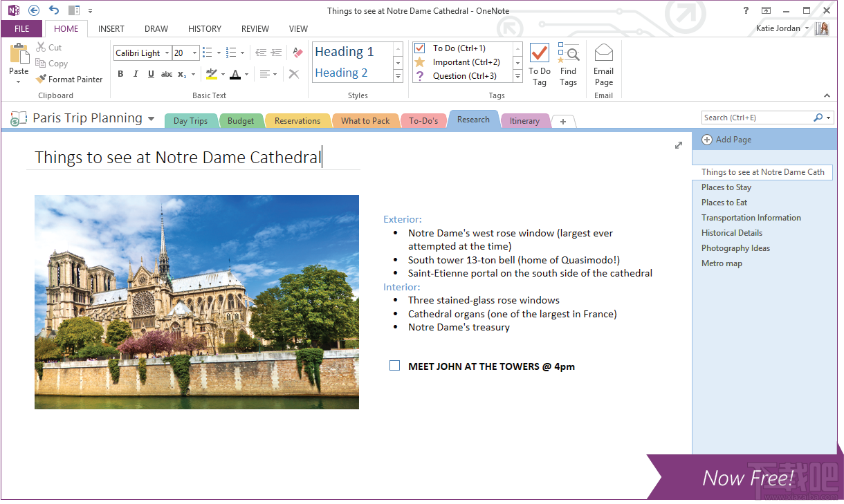
Task: Enter Full Page View via diagonal arrow
Action: [679, 145]
